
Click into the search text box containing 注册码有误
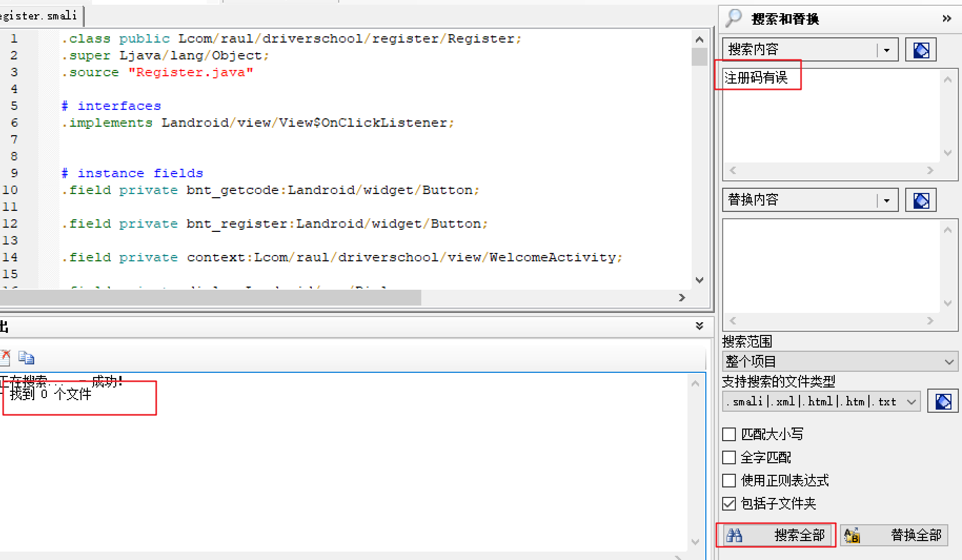tap(831, 116)
